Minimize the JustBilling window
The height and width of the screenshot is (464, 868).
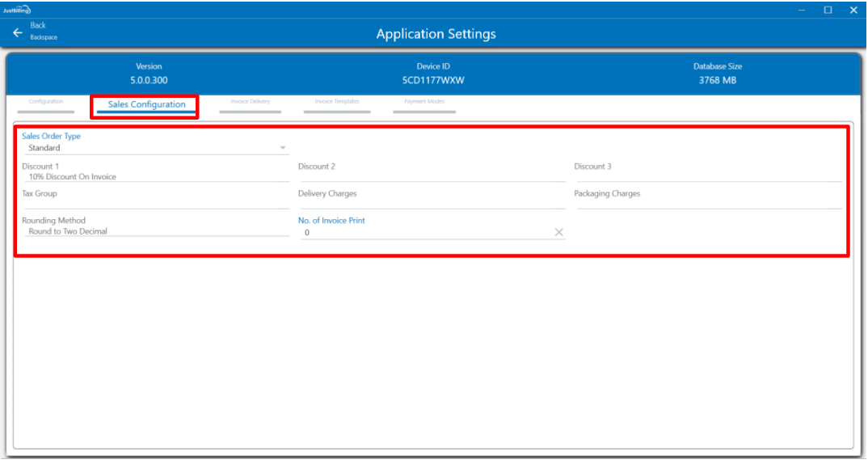802,10
